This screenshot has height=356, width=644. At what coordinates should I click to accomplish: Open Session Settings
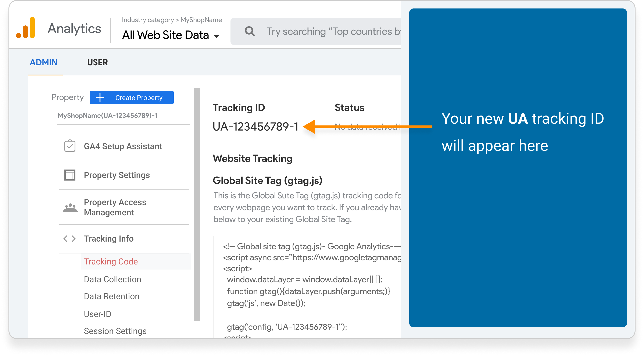coord(115,331)
